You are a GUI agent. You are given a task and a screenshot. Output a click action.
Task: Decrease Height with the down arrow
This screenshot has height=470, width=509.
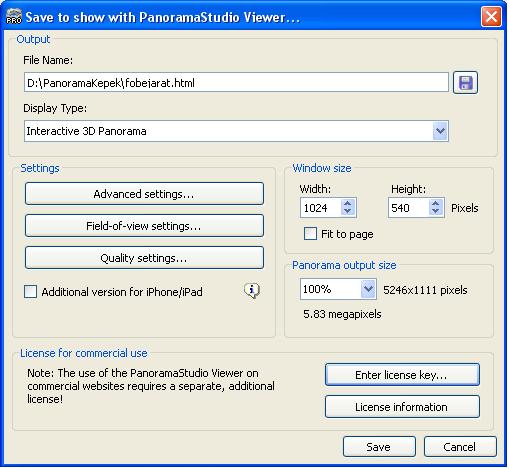click(x=435, y=211)
